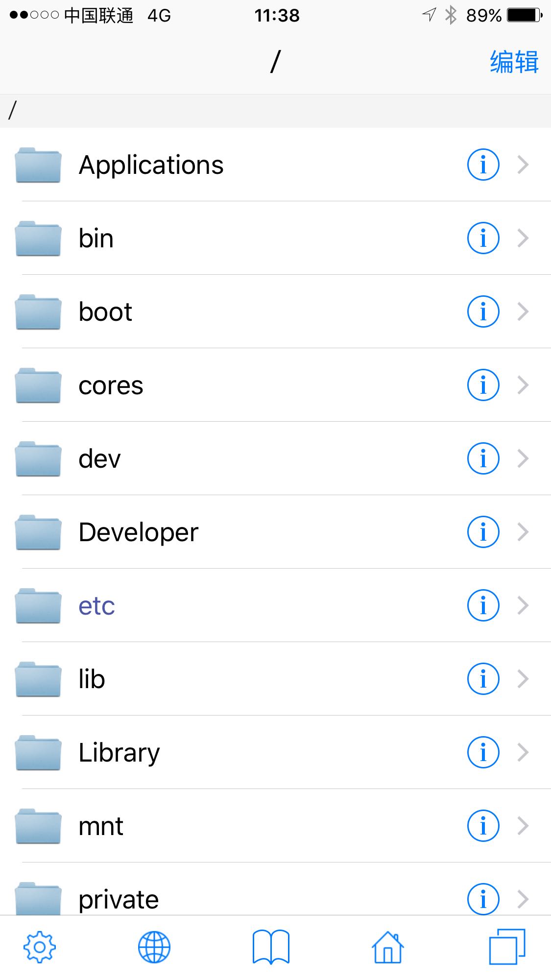Open the windows/tabs overlapping squares icon

(x=507, y=947)
